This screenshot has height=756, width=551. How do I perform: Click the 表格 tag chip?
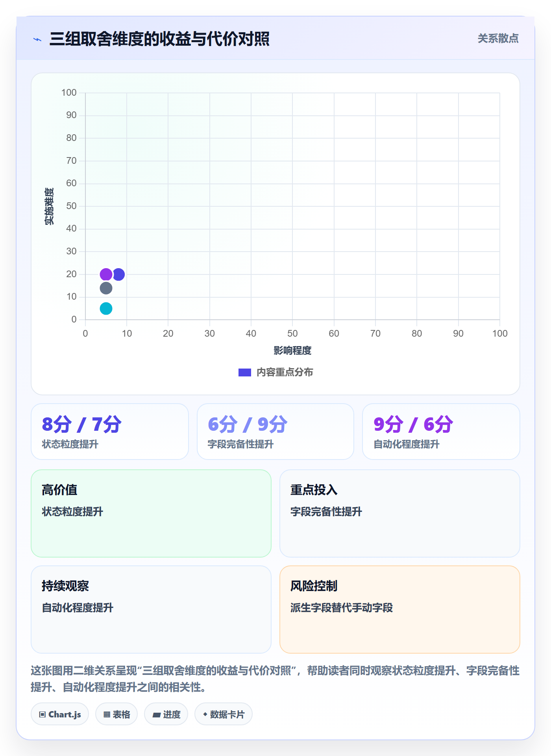coord(116,714)
